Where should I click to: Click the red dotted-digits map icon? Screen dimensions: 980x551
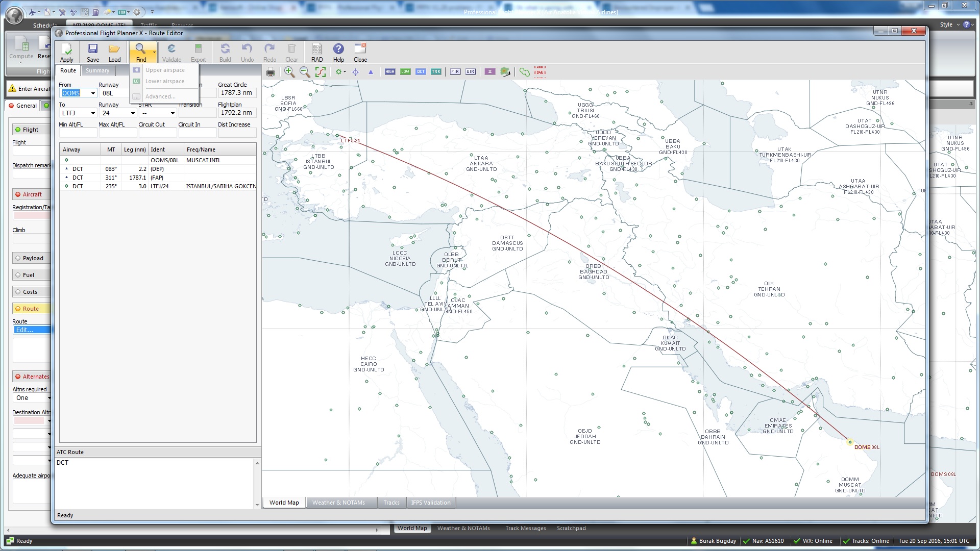click(x=540, y=72)
